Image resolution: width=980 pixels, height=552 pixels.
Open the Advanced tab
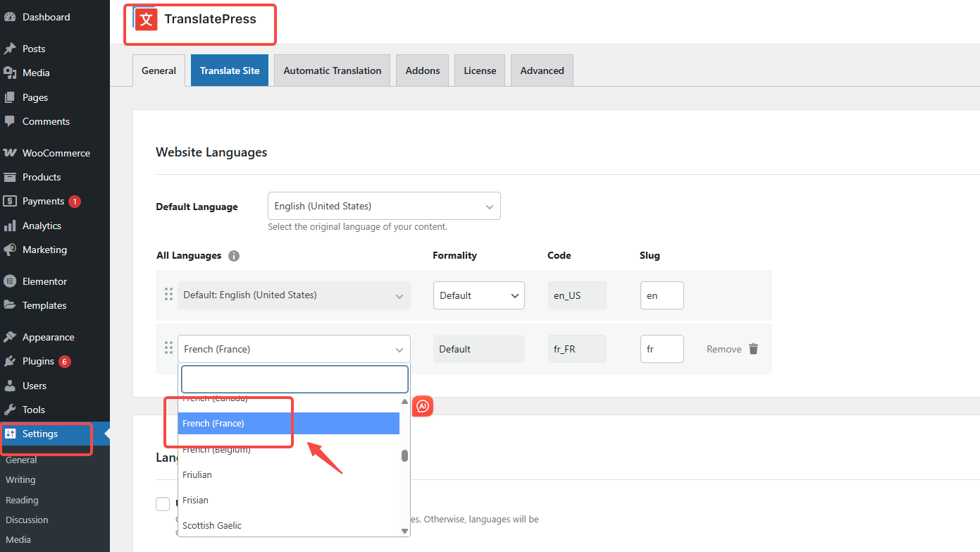(x=542, y=70)
